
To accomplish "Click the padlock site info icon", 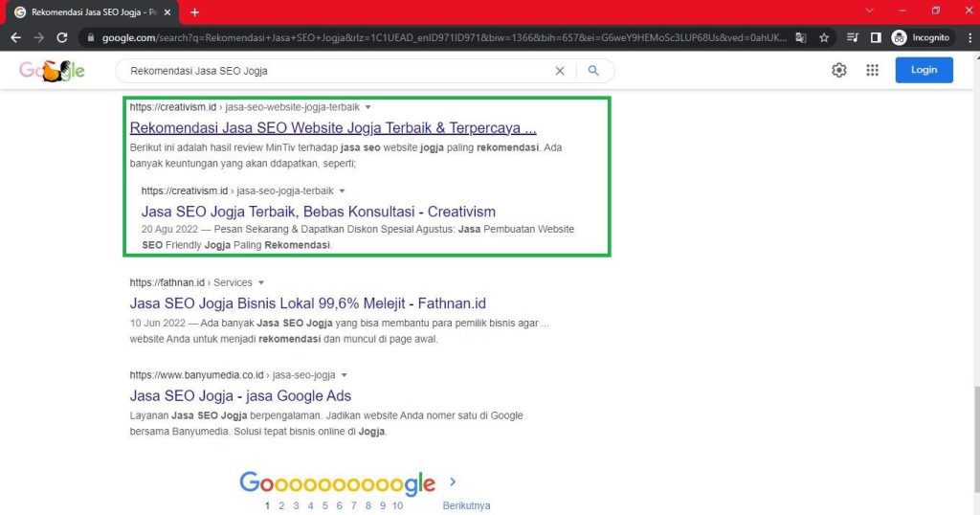I will pos(91,37).
